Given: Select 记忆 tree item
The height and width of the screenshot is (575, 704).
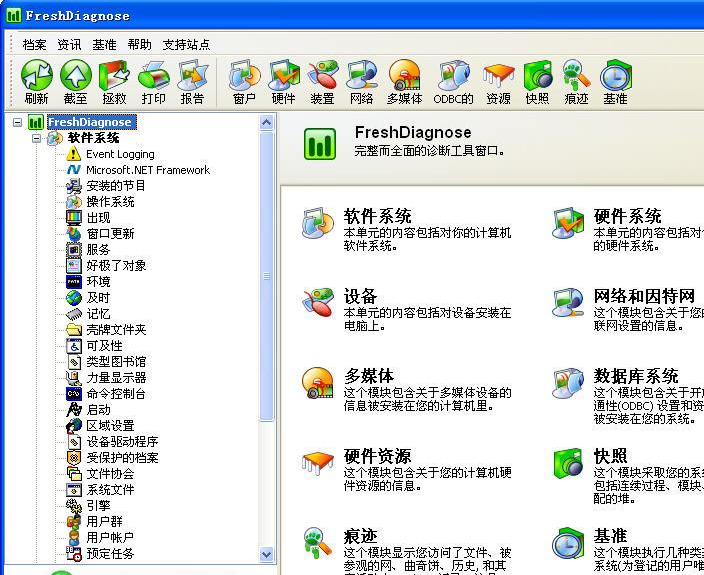Looking at the screenshot, I should tap(98, 314).
